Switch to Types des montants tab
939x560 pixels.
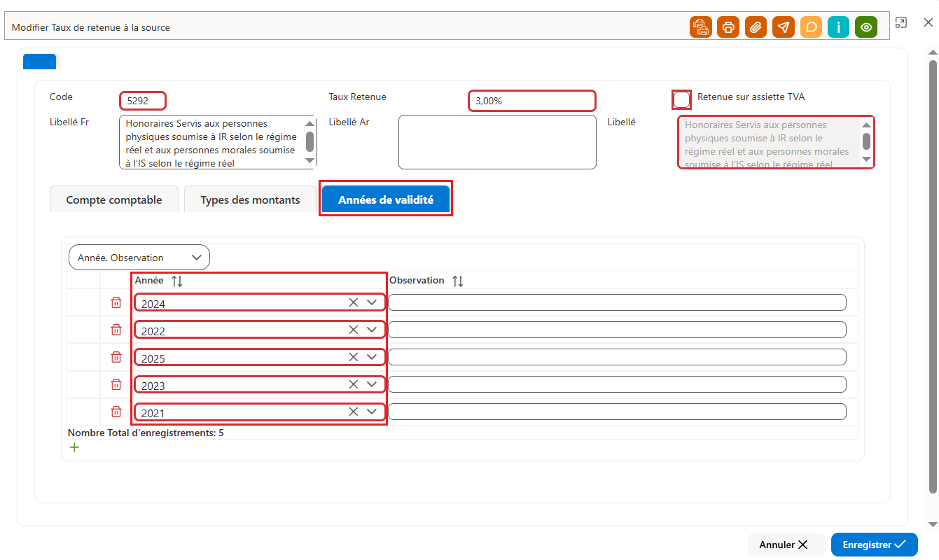(250, 199)
